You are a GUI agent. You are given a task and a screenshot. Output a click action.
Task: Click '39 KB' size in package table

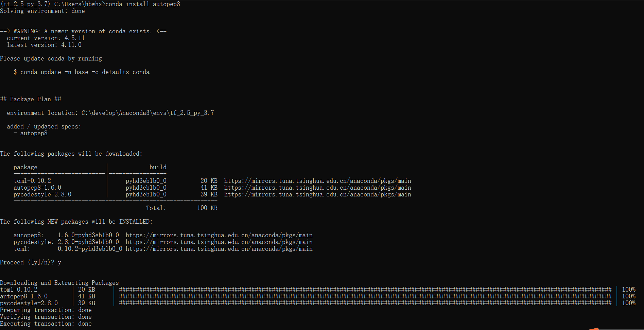tap(209, 194)
